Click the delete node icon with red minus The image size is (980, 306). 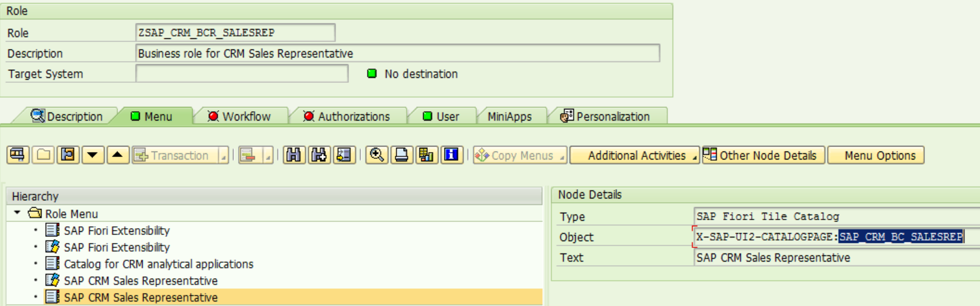(x=249, y=155)
